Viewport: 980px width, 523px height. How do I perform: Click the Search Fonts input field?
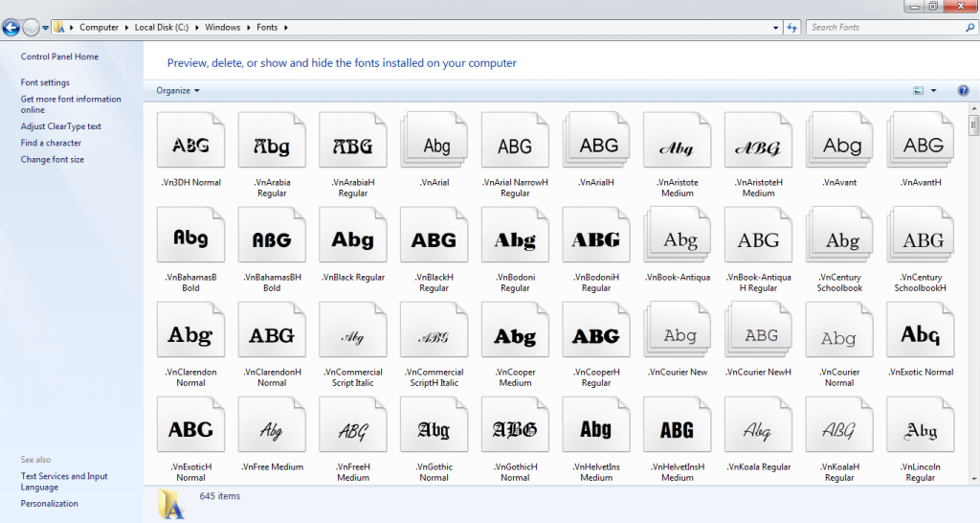point(885,28)
